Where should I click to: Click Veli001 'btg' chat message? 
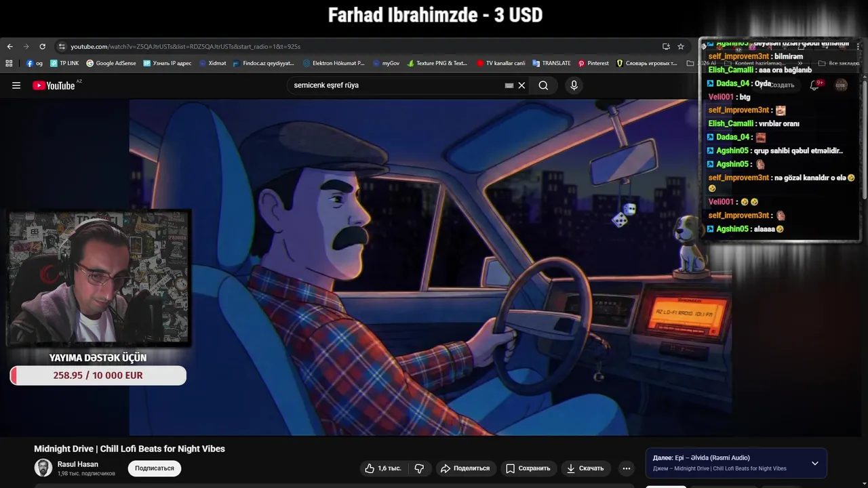(x=729, y=97)
